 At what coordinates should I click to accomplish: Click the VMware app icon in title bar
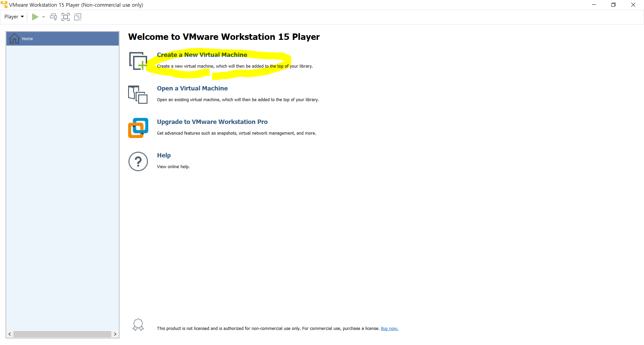[4, 5]
